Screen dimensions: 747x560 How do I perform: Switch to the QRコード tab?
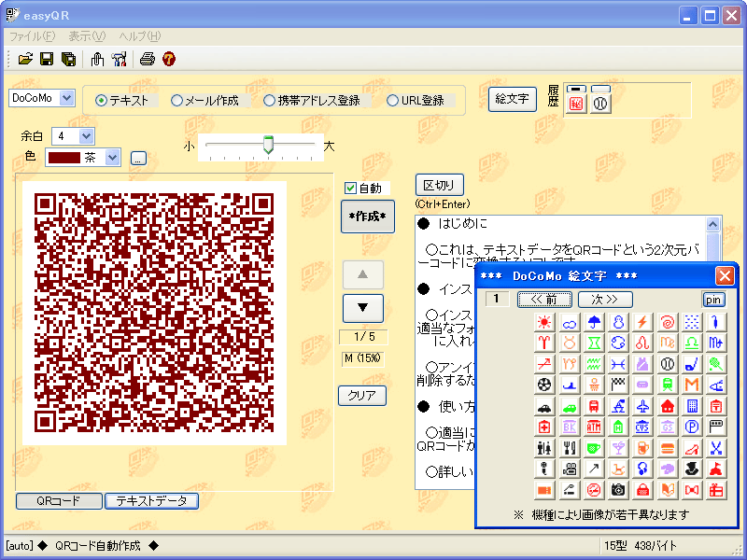click(x=59, y=501)
